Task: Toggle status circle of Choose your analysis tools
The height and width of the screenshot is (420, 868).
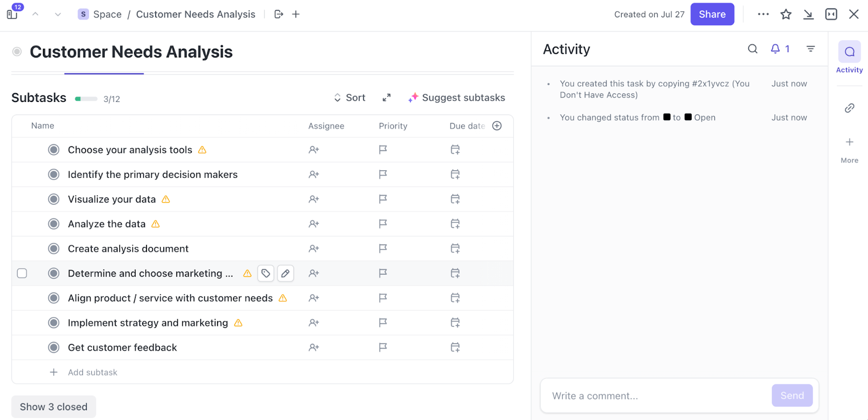Action: pos(54,150)
